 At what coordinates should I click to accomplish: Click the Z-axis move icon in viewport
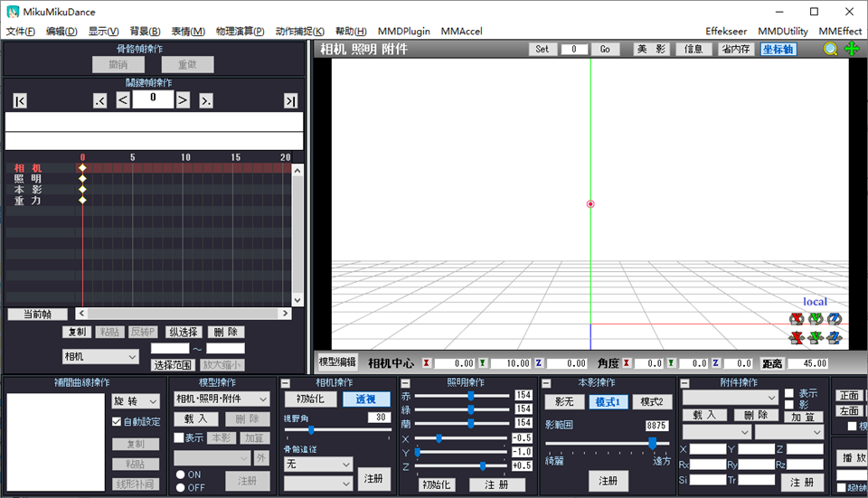point(835,337)
